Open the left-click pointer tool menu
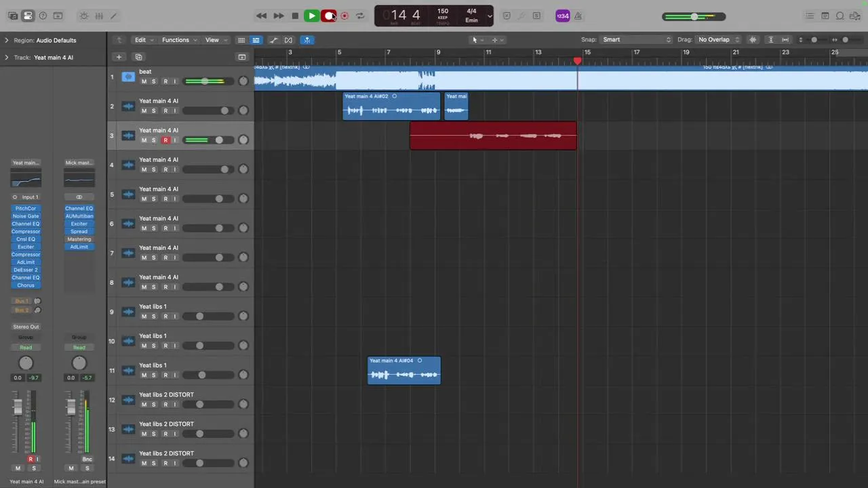The height and width of the screenshot is (488, 868). point(477,40)
